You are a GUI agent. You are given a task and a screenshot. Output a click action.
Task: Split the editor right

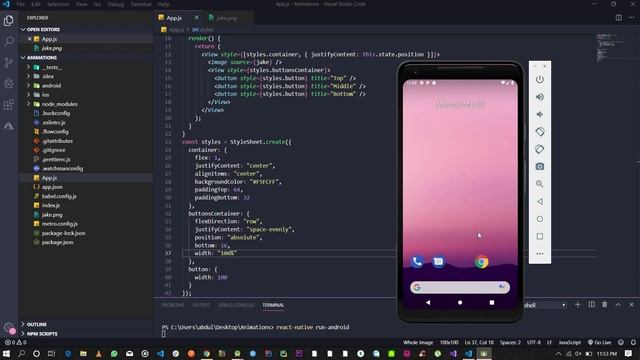[x=619, y=18]
